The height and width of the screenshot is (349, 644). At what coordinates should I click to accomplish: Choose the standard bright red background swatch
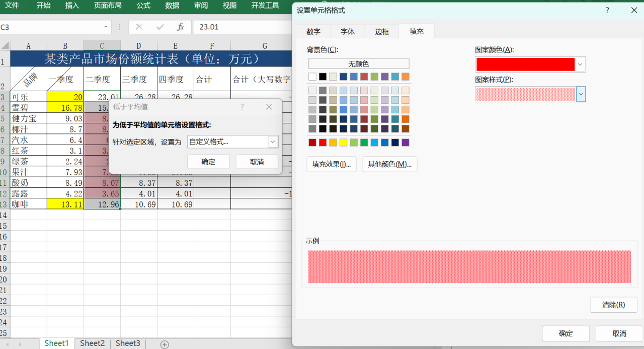click(323, 143)
